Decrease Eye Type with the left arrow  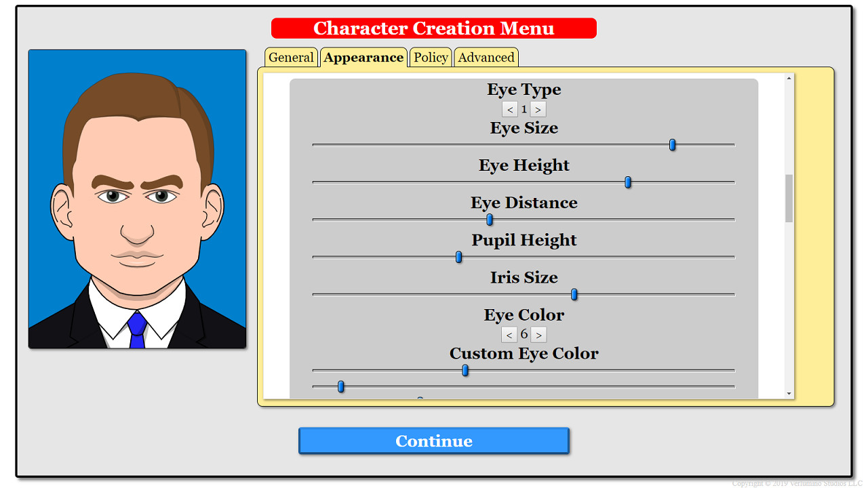(510, 108)
